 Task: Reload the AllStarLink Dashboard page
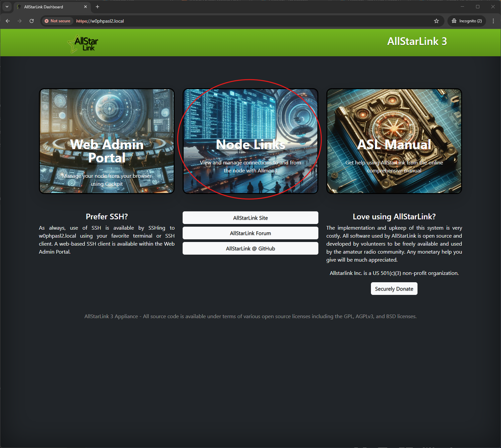coord(32,21)
